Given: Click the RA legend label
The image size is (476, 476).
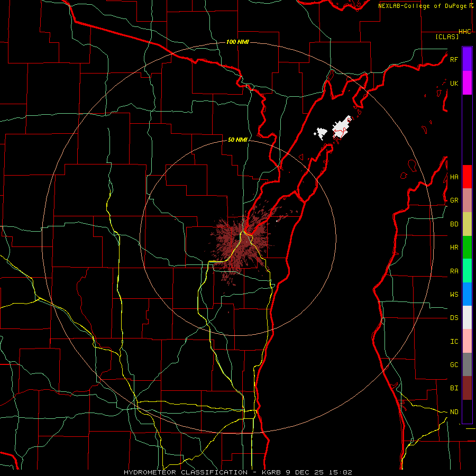Looking at the screenshot, I should coord(454,271).
